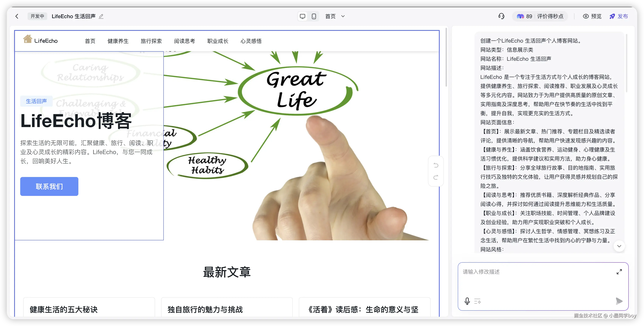The height and width of the screenshot is (326, 644).
Task: Switch to desktop preview mode
Action: click(x=303, y=16)
